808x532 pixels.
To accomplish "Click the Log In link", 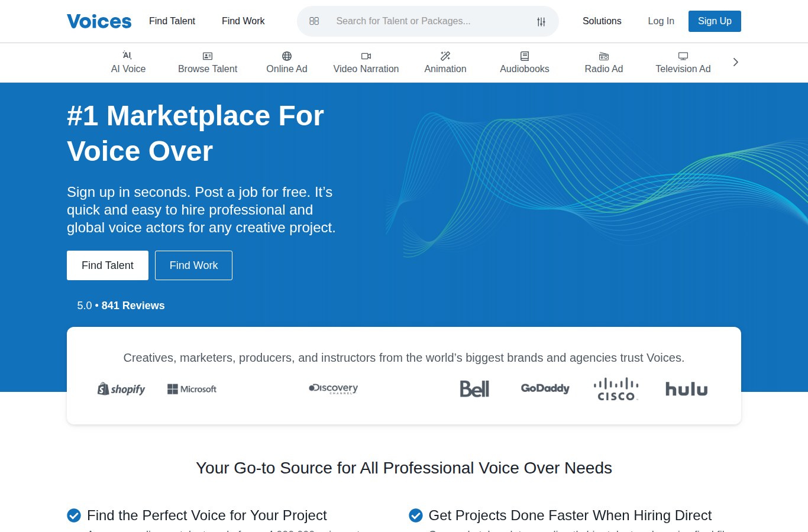I will pos(661,21).
